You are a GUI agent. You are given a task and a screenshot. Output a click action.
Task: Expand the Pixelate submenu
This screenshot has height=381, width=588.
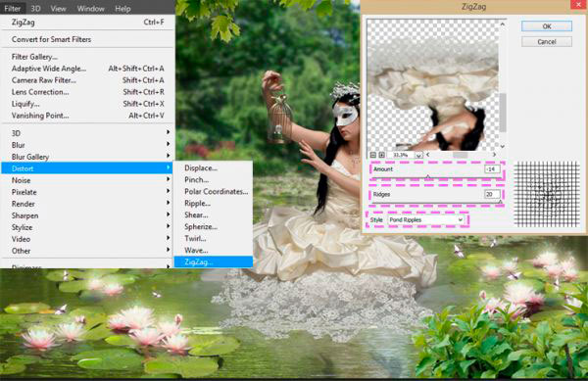pyautogui.click(x=86, y=192)
